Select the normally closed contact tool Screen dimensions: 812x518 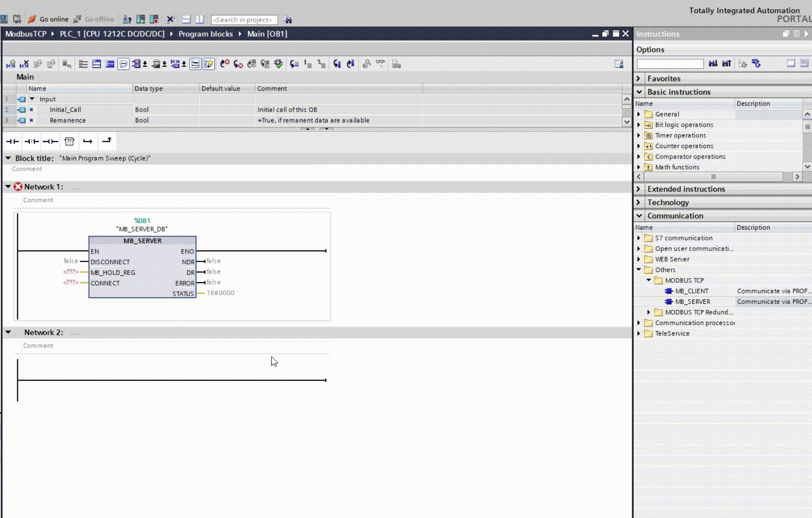(x=31, y=141)
